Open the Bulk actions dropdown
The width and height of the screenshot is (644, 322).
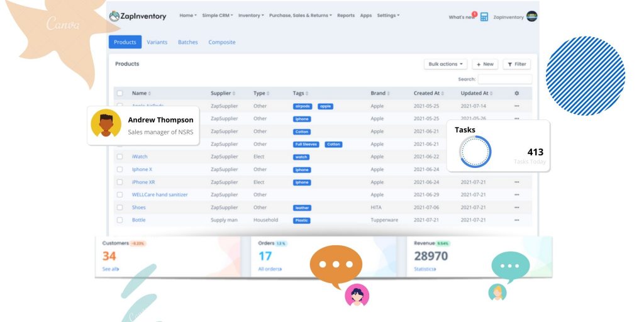tap(446, 64)
